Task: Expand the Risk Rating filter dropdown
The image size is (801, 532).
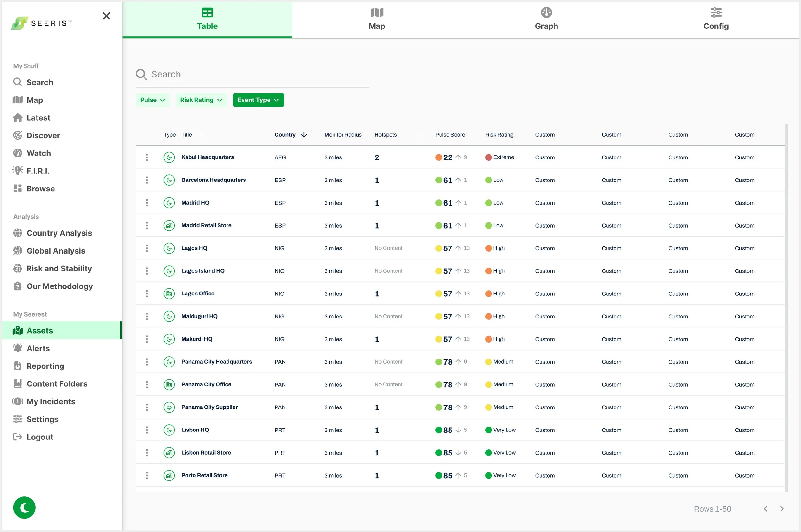Action: click(201, 100)
